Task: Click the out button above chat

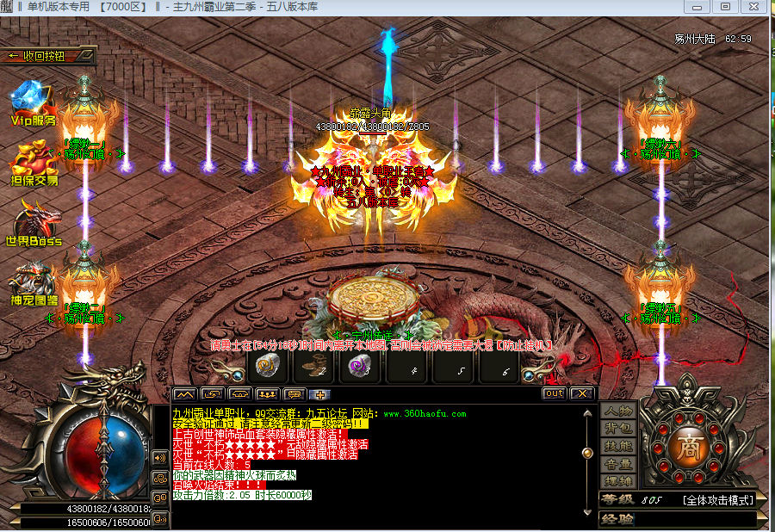Action: click(554, 393)
